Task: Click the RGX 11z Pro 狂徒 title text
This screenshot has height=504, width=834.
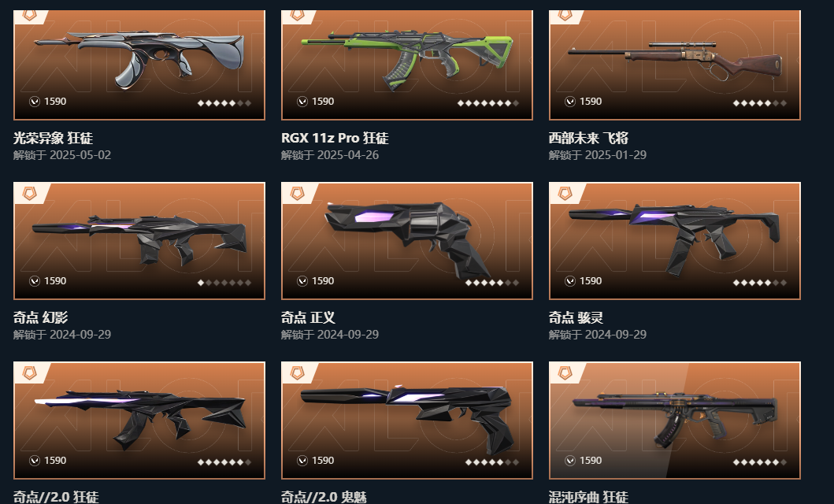Action: point(335,139)
